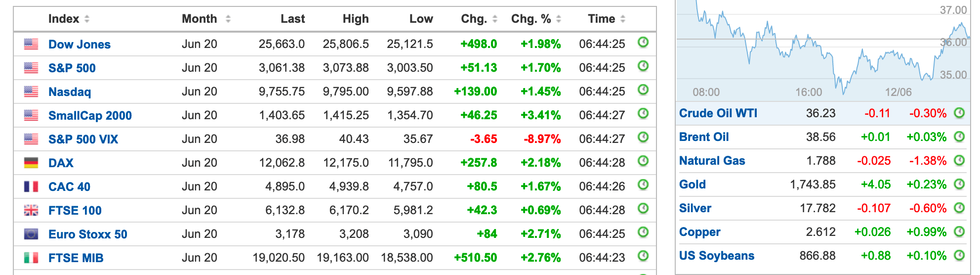The image size is (980, 275).
Task: Click the clock icon beside Brent Oil
Action: (959, 137)
